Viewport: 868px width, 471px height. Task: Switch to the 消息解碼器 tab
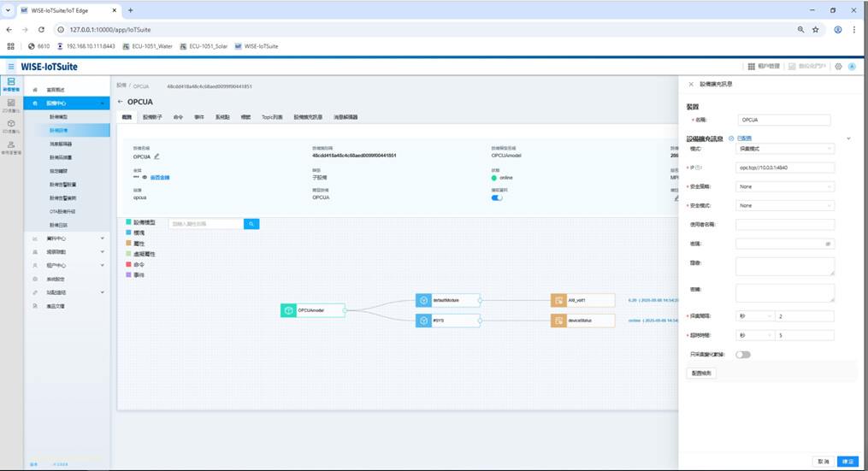point(345,117)
